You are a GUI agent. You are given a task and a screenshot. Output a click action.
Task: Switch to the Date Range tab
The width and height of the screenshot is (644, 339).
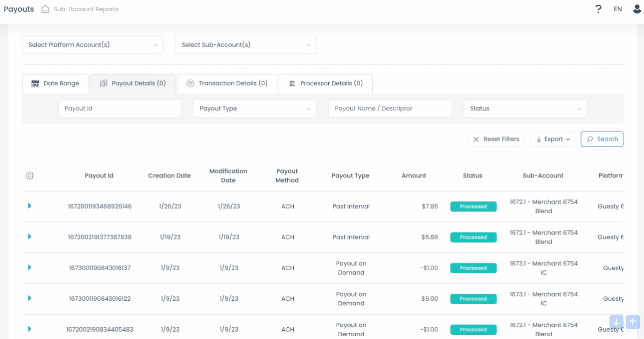(x=55, y=83)
